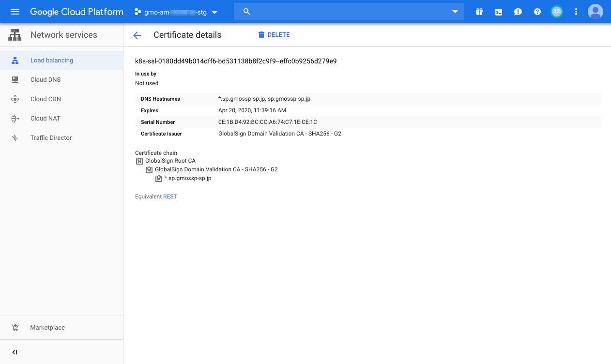Screen dimensions: 611x364
Task: Open the Equivalent REST link
Action: pos(170,197)
